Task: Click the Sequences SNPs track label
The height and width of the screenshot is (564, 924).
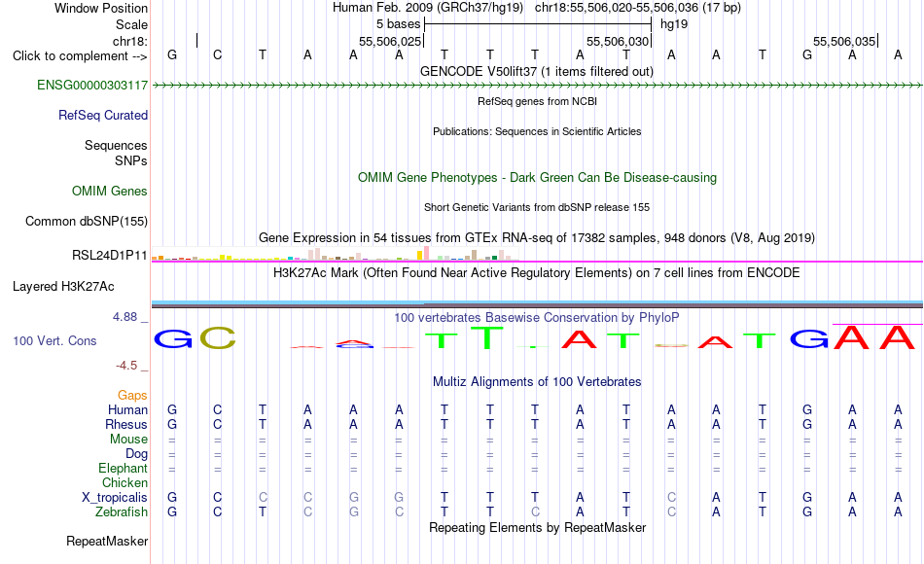Action: tap(116, 154)
